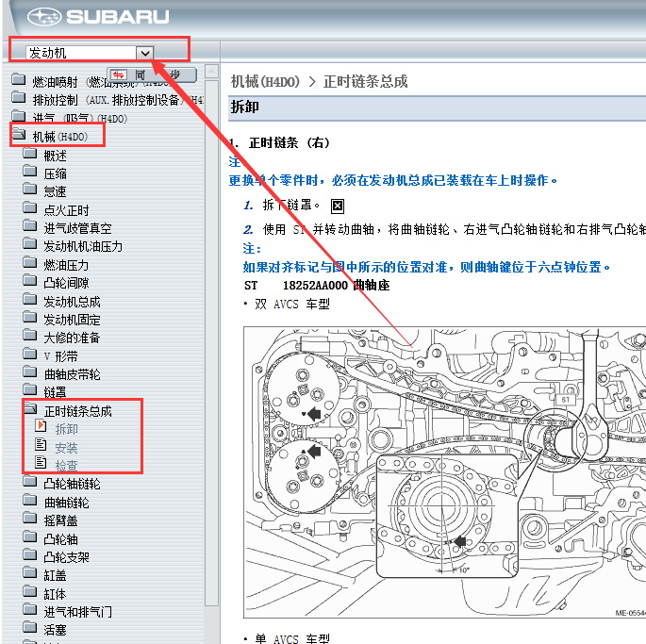Click the 安装 document icon
This screenshot has height=644, width=646.
[x=41, y=445]
